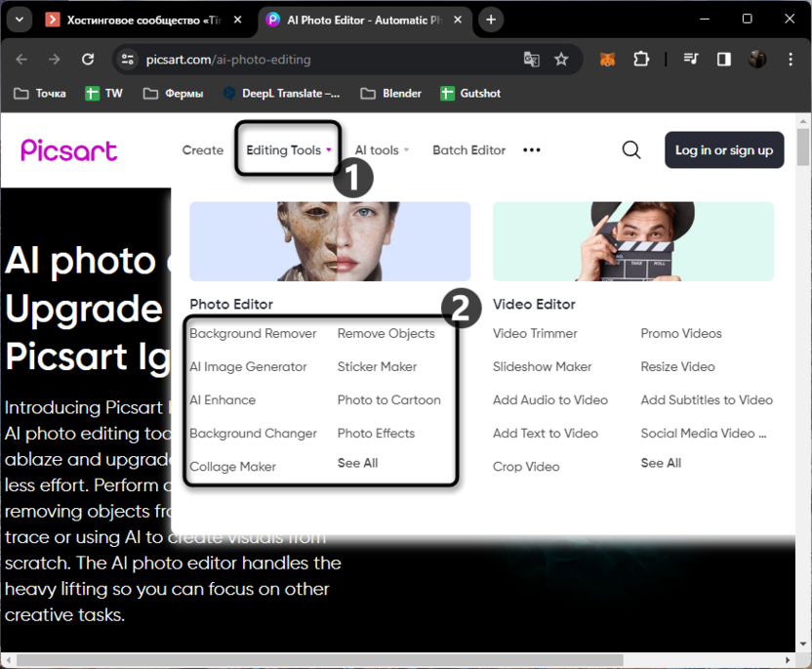
Task: Bookmark this page with the star icon
Action: pyautogui.click(x=561, y=60)
